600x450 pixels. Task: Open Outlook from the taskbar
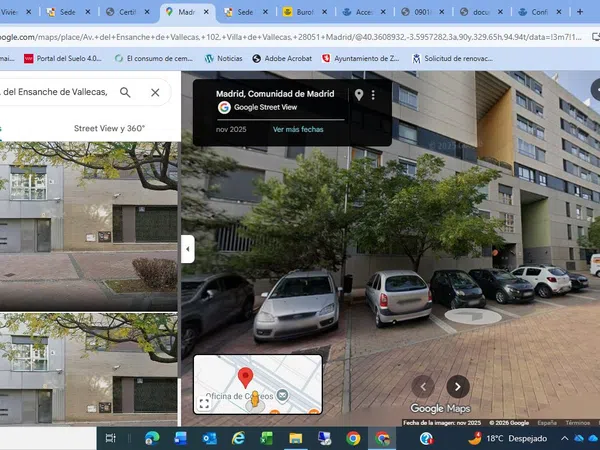209,438
